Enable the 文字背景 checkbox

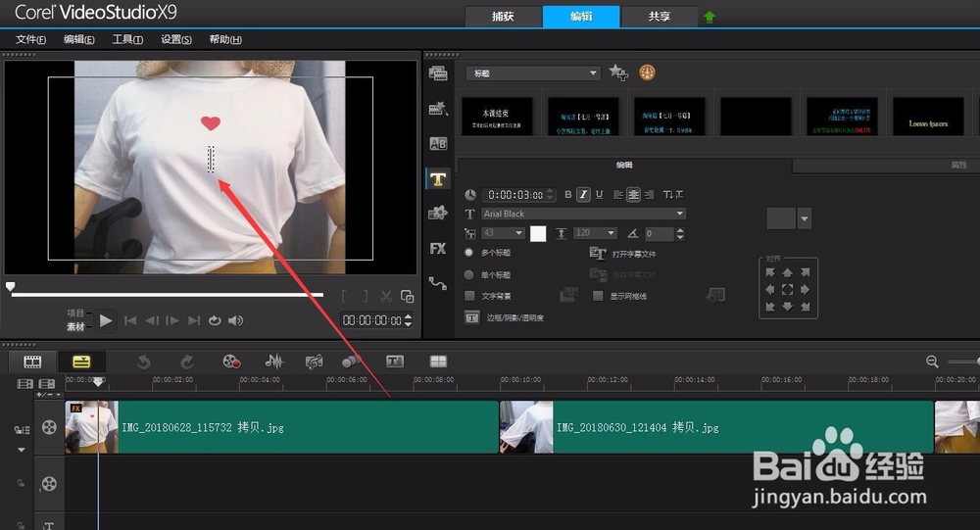[470, 296]
